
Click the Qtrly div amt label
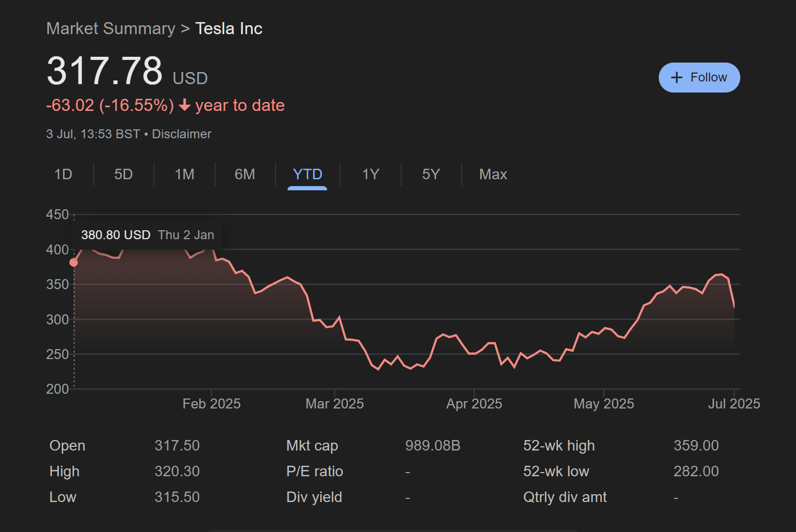[x=565, y=497]
